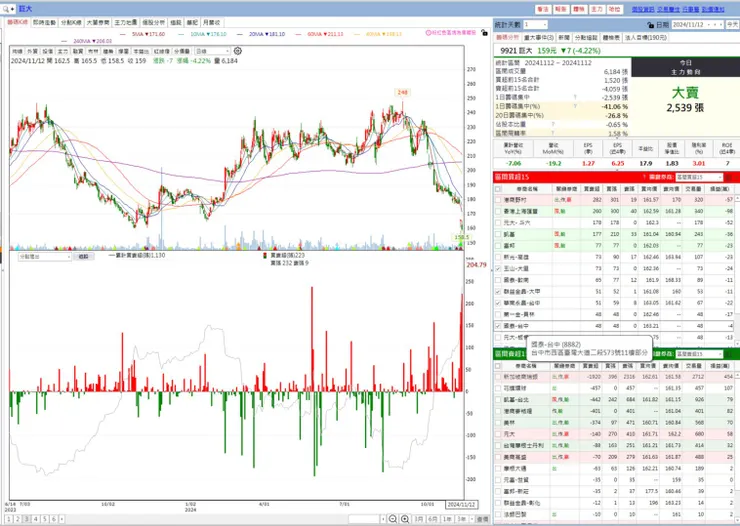The image size is (740, 526).
Task: Click 外資 indicator button above chart
Action: 32,51
